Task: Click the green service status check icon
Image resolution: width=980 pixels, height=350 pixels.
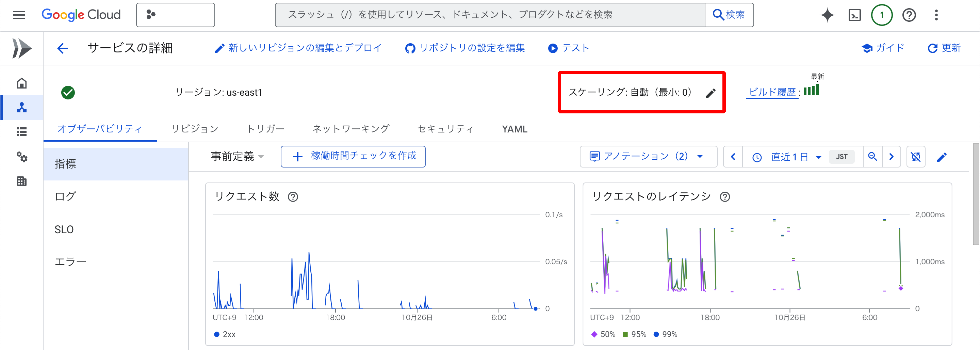Action: (68, 92)
